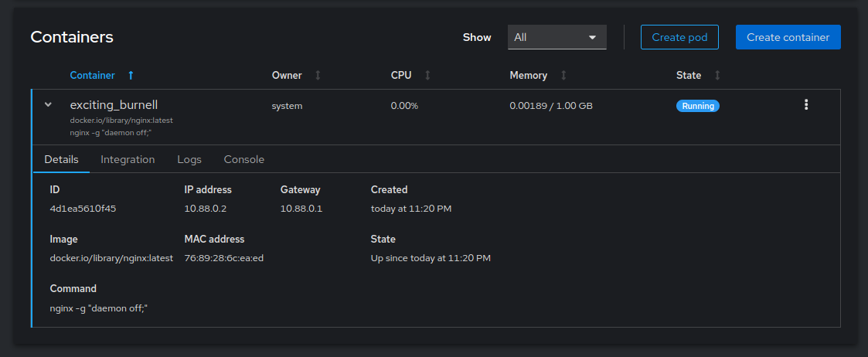Select the exciting_burnell container name

pos(114,104)
